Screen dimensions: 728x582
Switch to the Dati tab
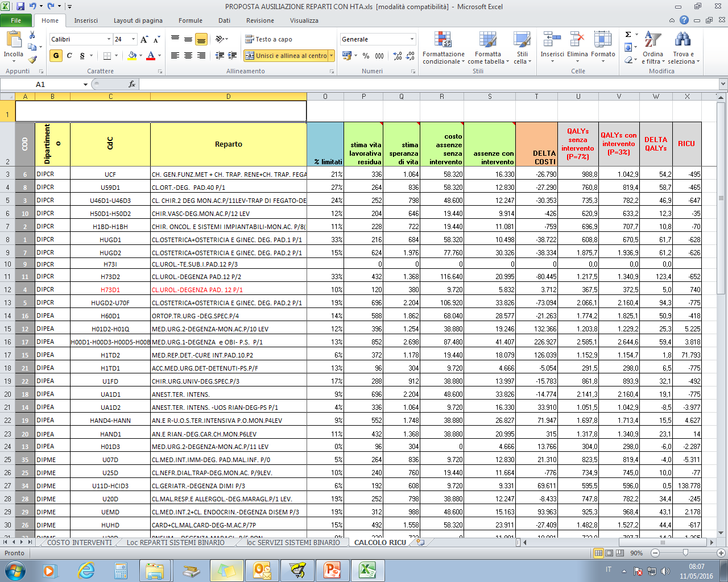click(225, 20)
